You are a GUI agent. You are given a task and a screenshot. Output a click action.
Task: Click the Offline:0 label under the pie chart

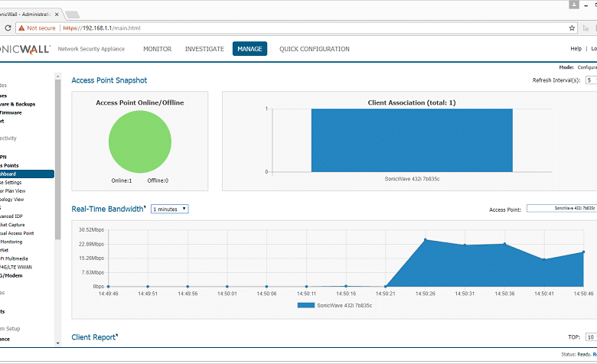point(158,180)
